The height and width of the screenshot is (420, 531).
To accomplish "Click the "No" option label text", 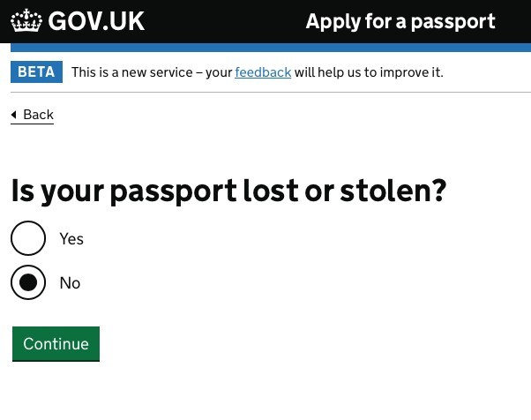I will (x=70, y=283).
